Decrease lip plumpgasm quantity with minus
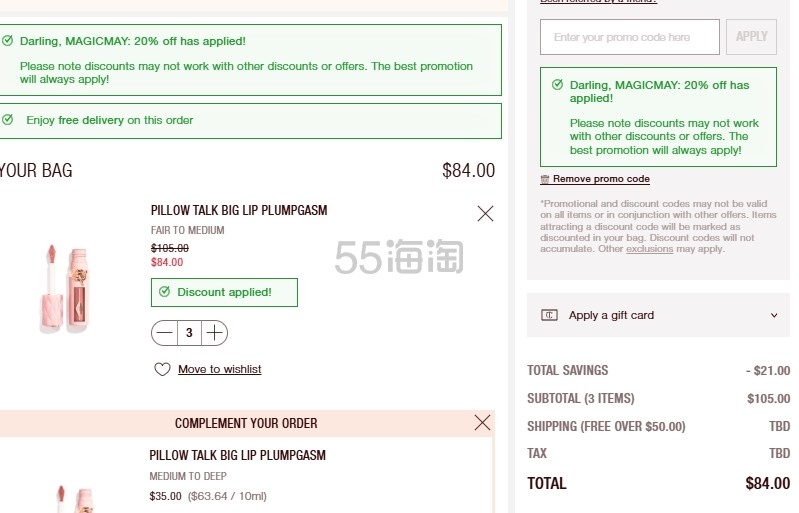799x513 pixels. (x=165, y=333)
